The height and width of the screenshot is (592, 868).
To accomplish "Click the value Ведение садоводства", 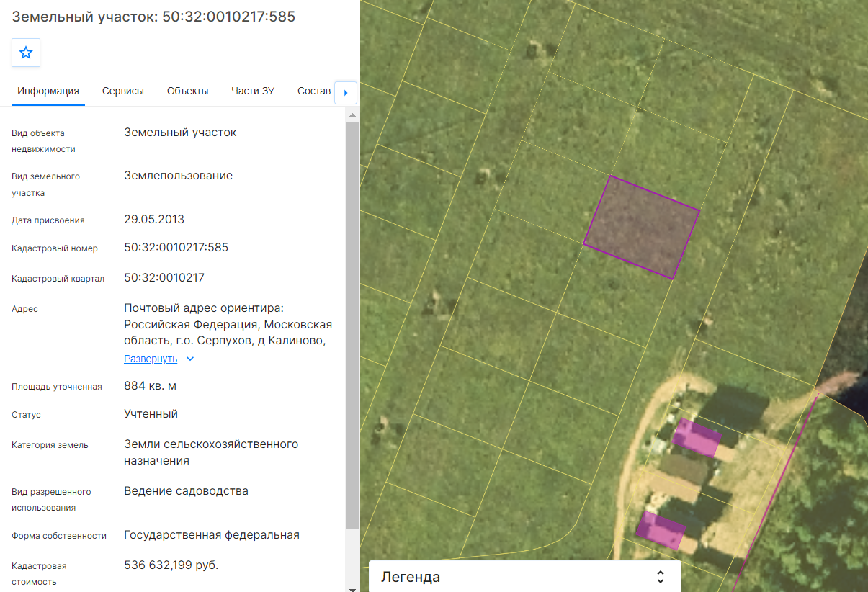I will pos(187,491).
